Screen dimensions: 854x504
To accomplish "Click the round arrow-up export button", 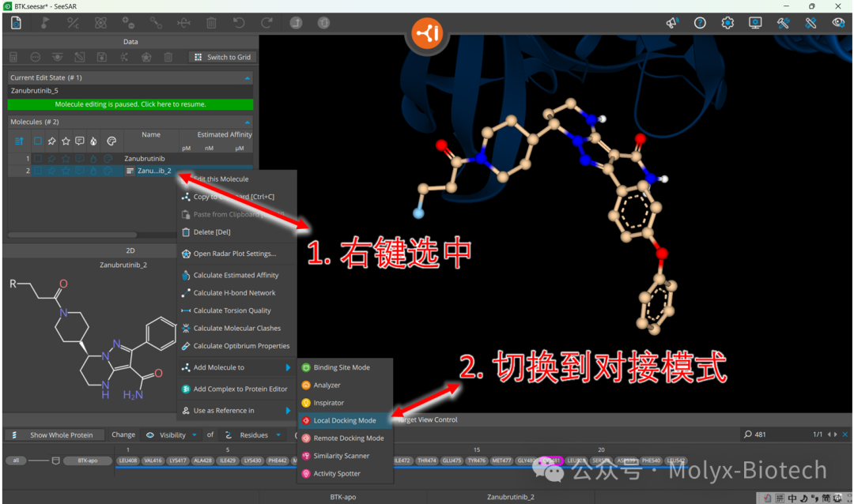I will tap(296, 23).
